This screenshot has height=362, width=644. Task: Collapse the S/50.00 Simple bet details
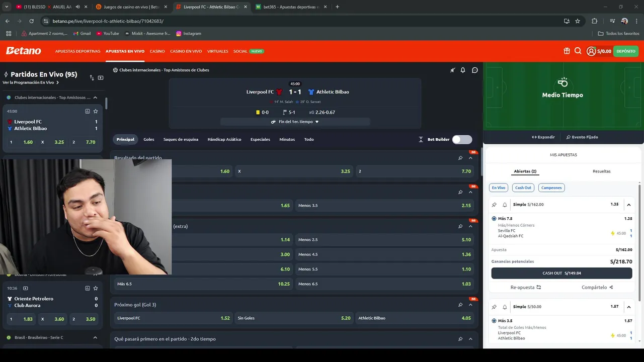pyautogui.click(x=629, y=307)
